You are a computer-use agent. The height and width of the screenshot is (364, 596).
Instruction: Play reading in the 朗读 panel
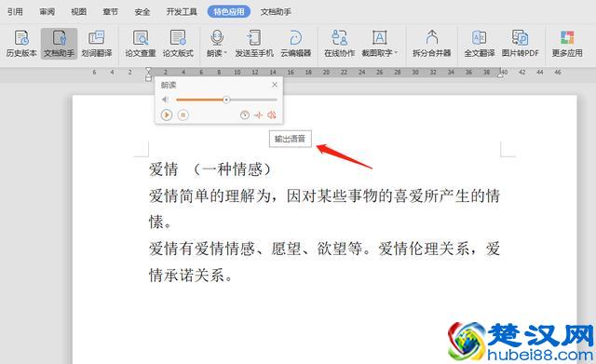pos(167,115)
